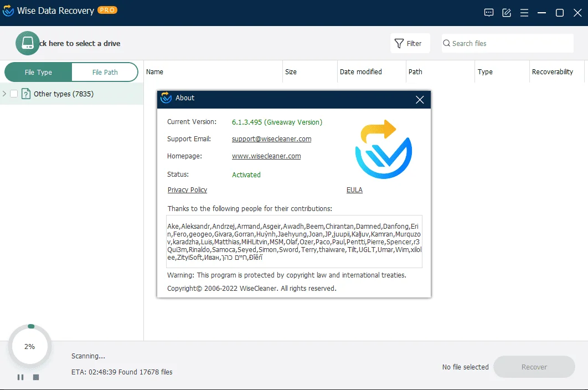Click the search magnifier icon
The width and height of the screenshot is (588, 390).
[446, 43]
